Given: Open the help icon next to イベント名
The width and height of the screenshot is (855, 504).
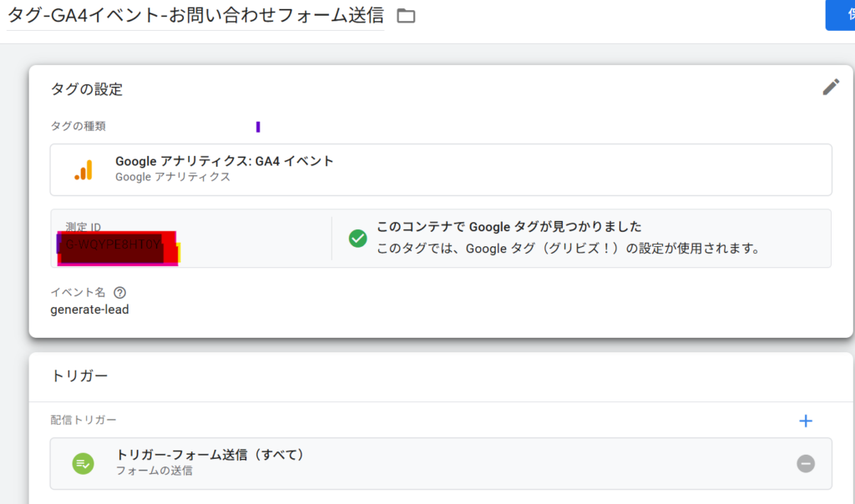Looking at the screenshot, I should (x=119, y=293).
